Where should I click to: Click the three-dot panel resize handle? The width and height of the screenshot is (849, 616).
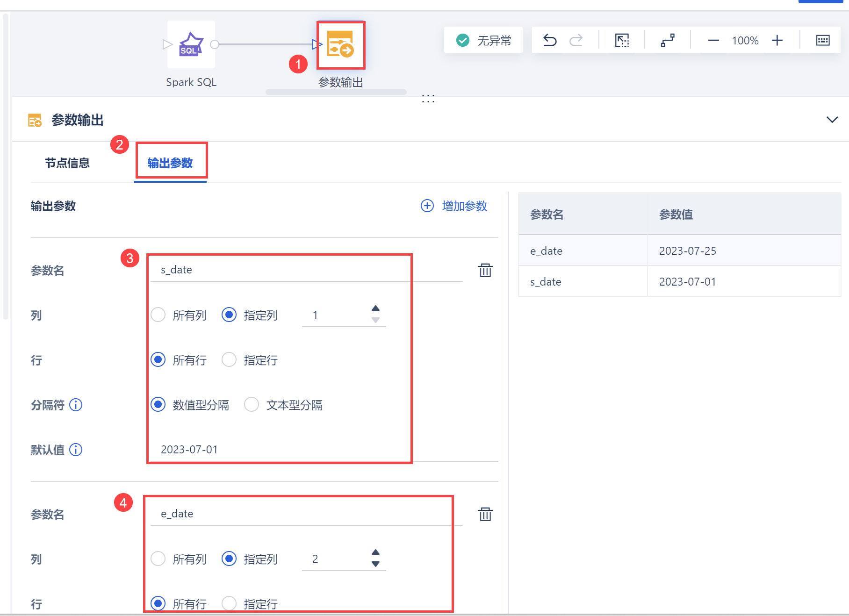click(x=428, y=99)
